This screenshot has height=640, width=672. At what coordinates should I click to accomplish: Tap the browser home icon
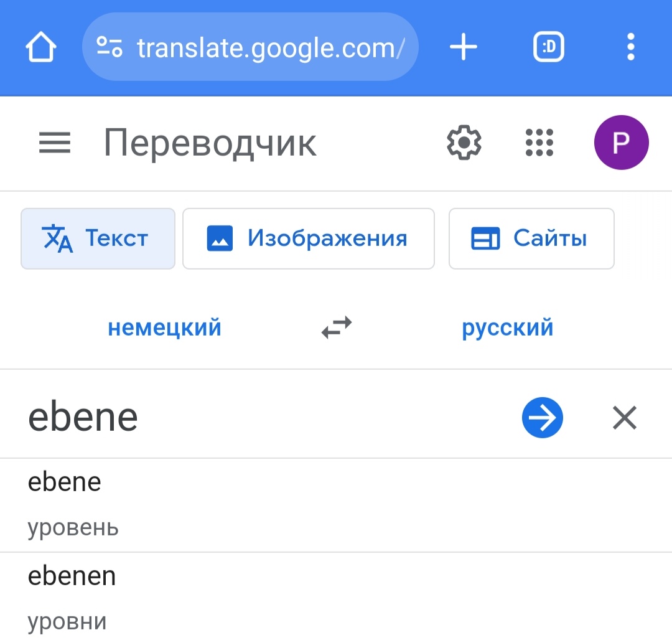point(41,48)
